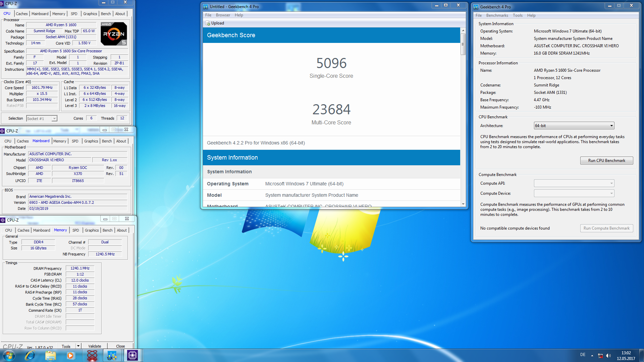
Task: Open File menu in Geekbench 4 Pro window
Action: 479,15
